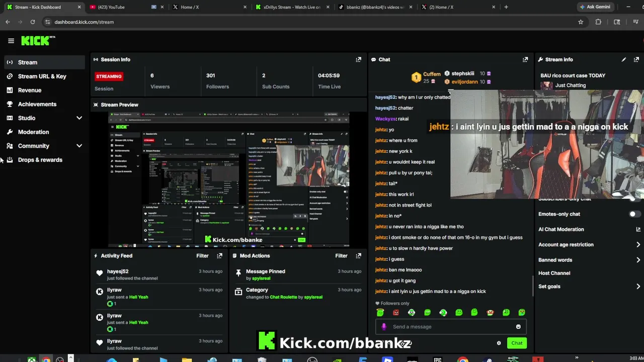Click the purple microphone icon in chat box
Image resolution: width=644 pixels, height=362 pixels.
(x=384, y=326)
